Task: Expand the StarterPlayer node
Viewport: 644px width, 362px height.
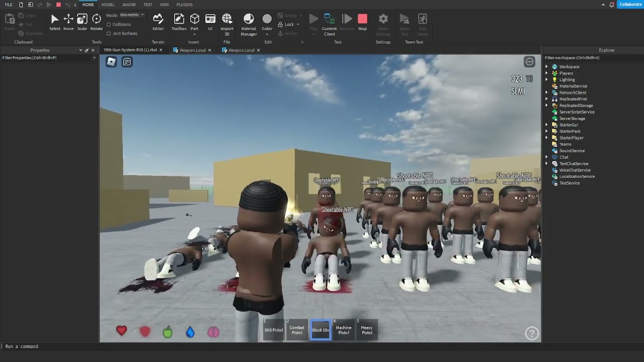Action: (546, 138)
